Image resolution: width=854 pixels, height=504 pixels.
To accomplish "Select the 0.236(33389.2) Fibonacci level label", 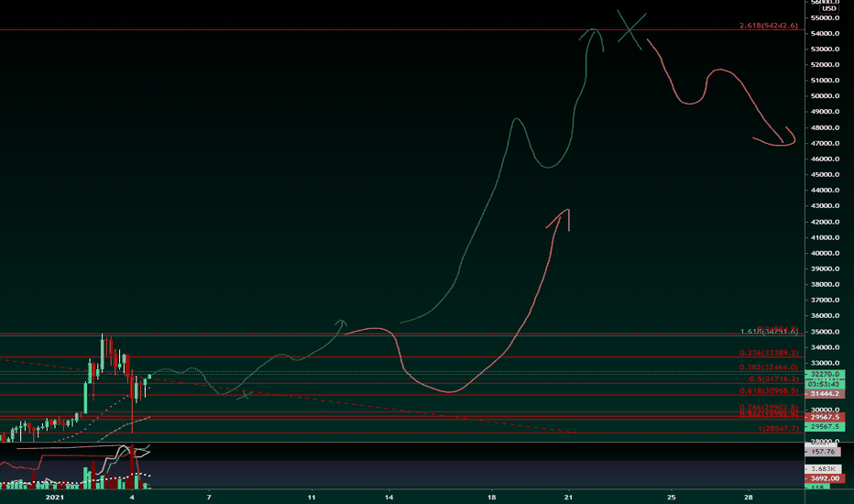I will click(769, 353).
